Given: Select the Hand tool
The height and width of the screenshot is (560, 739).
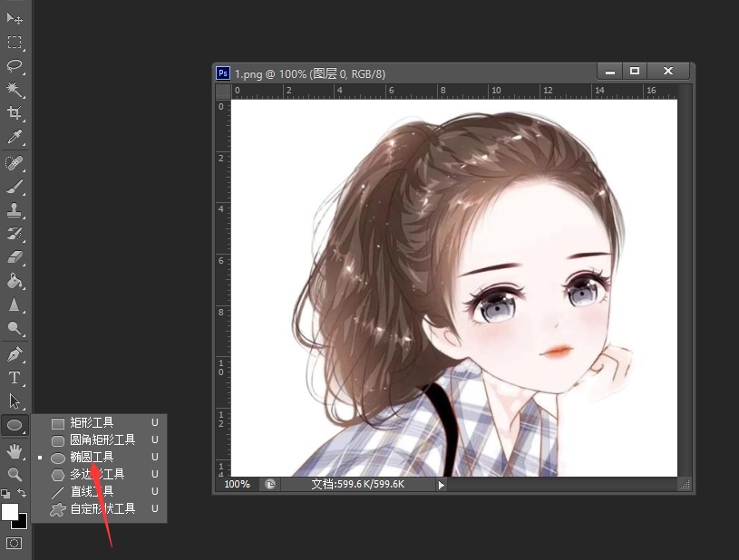Looking at the screenshot, I should [x=14, y=450].
